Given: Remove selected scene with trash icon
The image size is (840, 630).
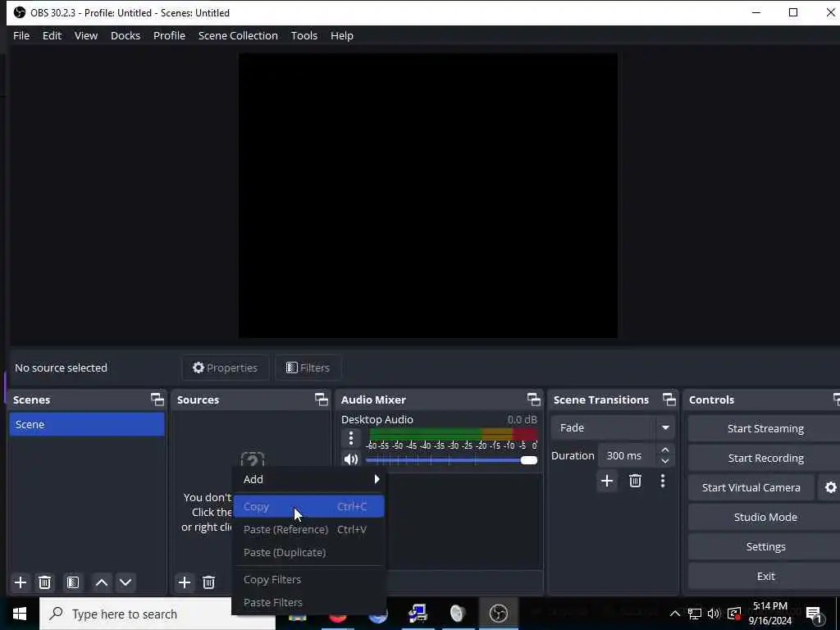Looking at the screenshot, I should click(x=45, y=582).
